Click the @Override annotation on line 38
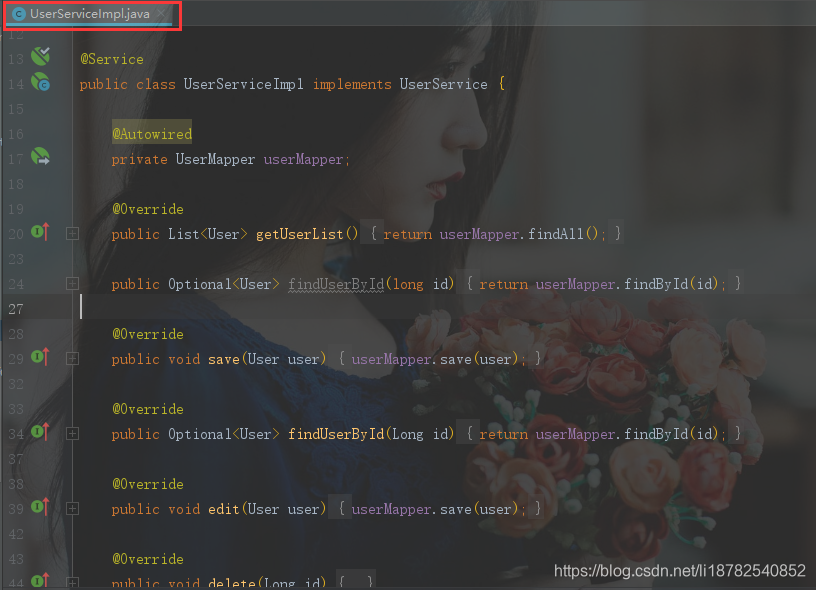 (x=148, y=484)
